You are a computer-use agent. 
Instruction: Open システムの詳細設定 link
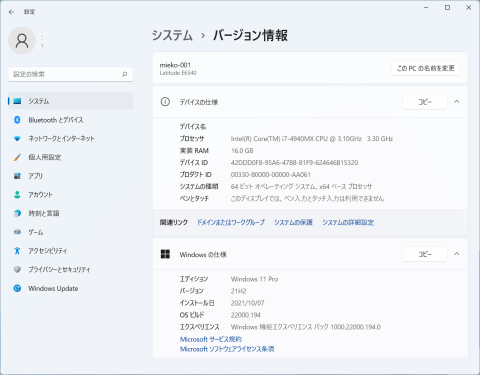pos(348,222)
